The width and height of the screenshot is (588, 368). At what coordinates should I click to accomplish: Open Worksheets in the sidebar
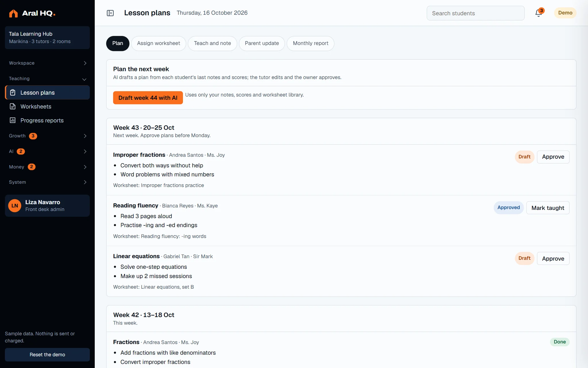47,106
